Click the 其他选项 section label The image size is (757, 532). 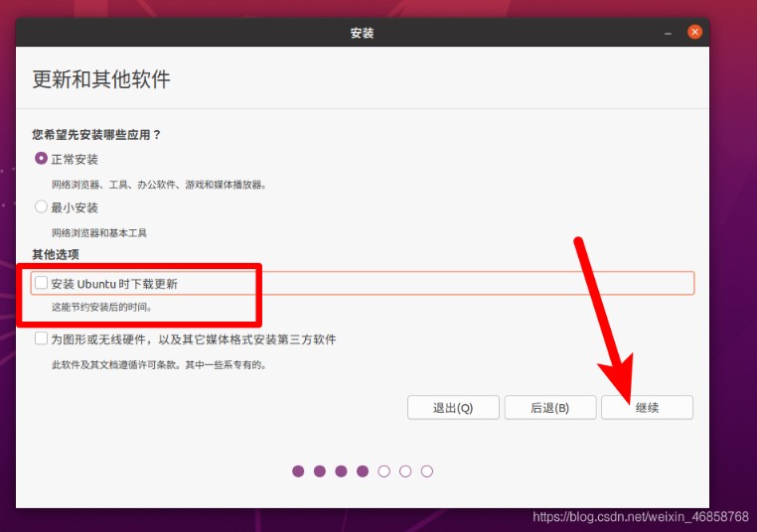(56, 254)
